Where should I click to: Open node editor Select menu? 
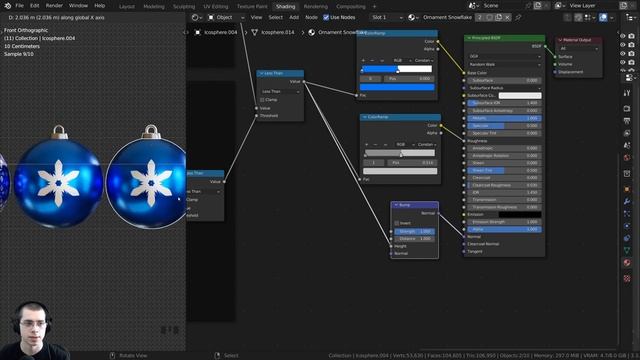[276, 18]
